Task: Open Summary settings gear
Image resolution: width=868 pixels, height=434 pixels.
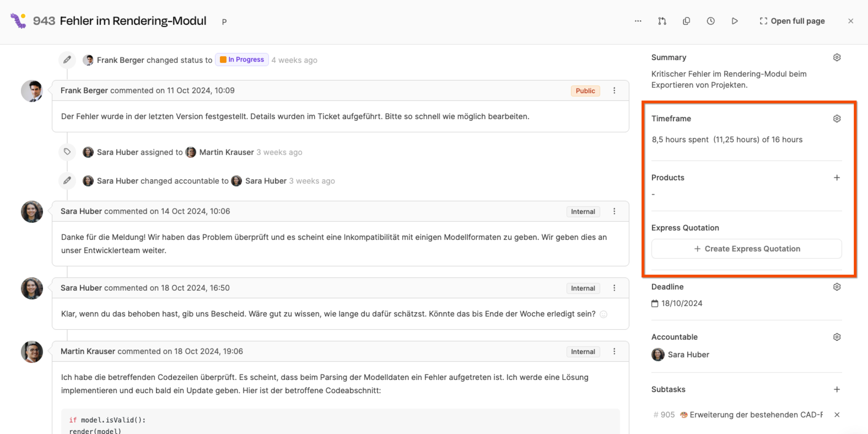Action: (837, 57)
